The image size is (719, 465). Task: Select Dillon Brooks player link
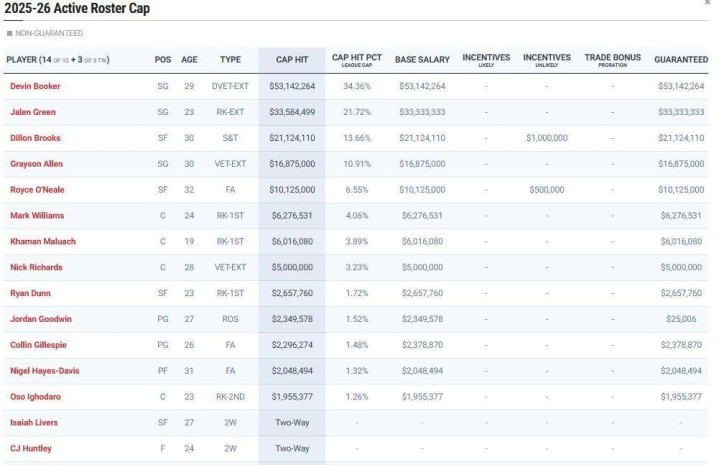tap(35, 138)
